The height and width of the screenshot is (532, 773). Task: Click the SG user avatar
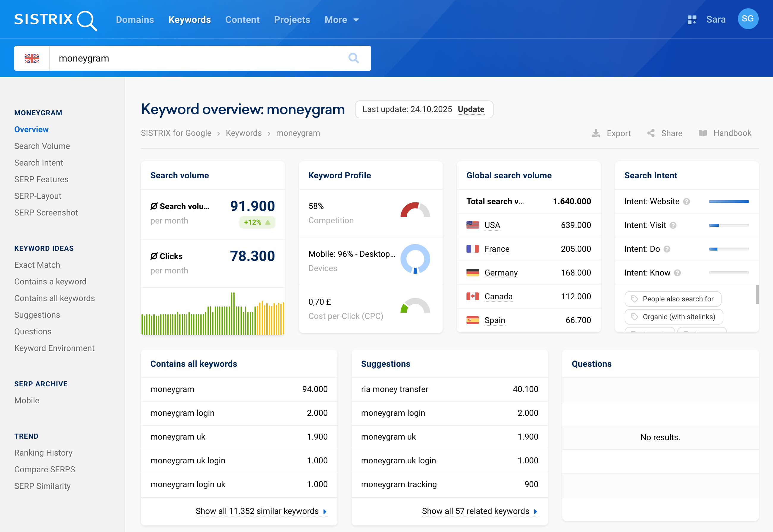[x=748, y=19]
